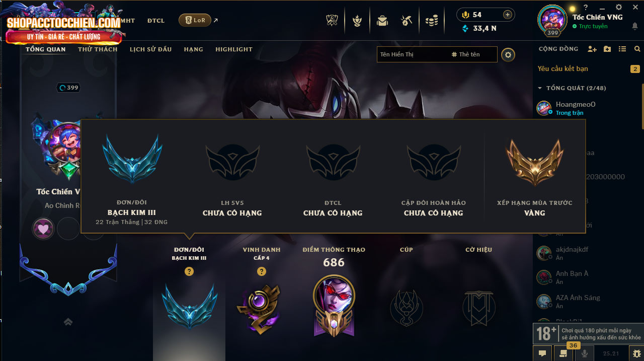
Task: Open the Store coins icon
Action: tap(432, 21)
